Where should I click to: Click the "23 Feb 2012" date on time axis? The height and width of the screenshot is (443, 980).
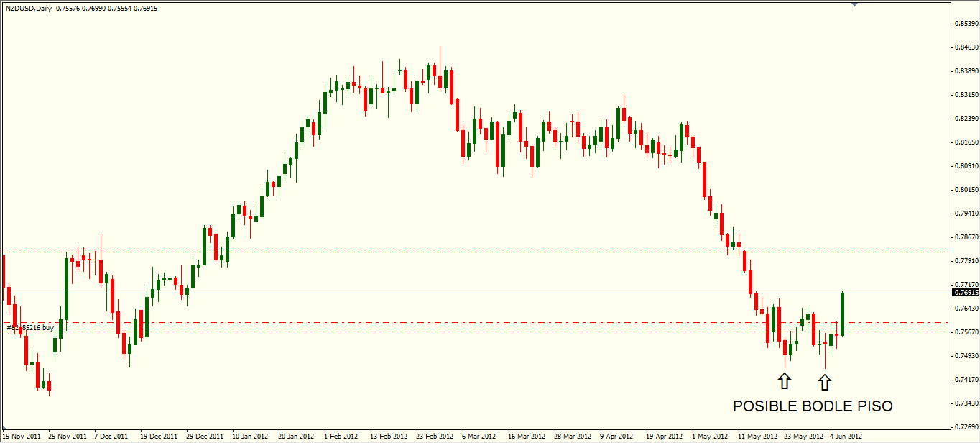(434, 436)
